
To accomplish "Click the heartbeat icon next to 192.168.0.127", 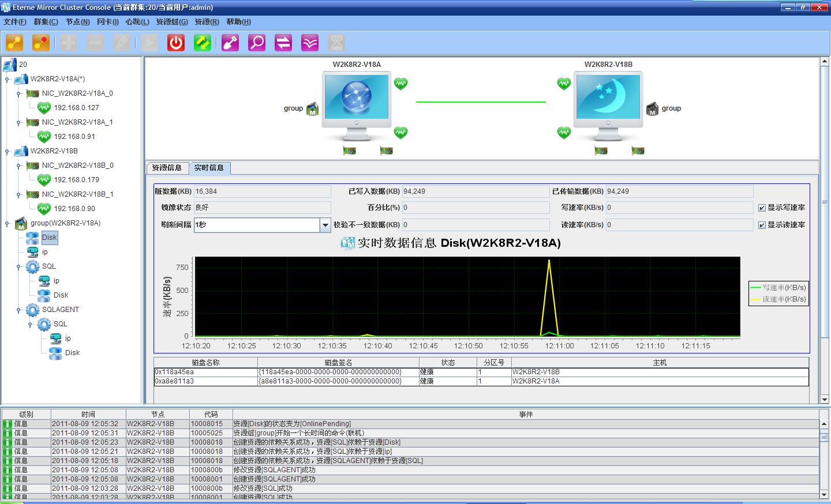I will pyautogui.click(x=44, y=108).
